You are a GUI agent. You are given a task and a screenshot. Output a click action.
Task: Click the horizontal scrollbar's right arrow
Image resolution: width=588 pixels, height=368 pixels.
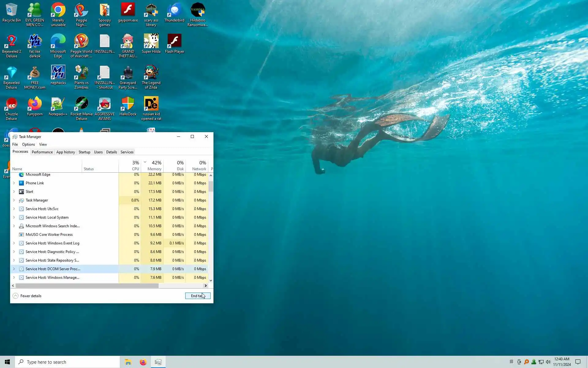206,286
